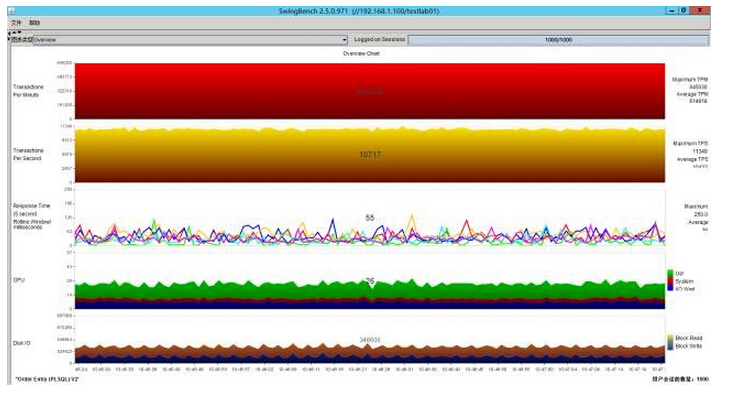Click the 'Order Entry (PLSQL) V2' status text
The width and height of the screenshot is (738, 402).
click(47, 379)
